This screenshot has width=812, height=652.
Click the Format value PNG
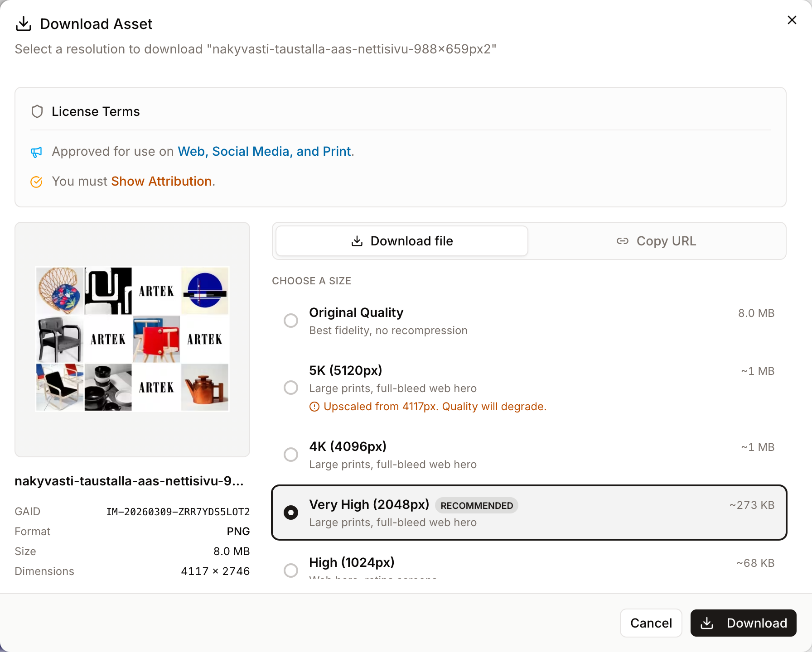pyautogui.click(x=238, y=532)
